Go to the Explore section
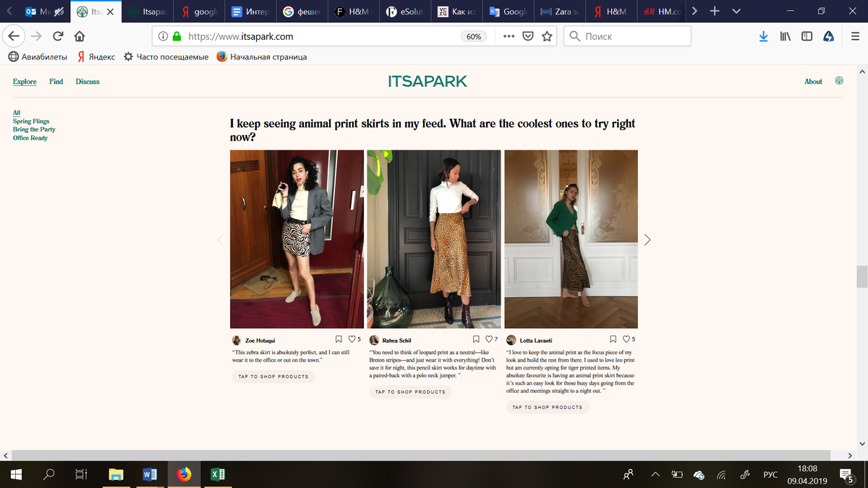This screenshot has width=868, height=488. pos(25,82)
